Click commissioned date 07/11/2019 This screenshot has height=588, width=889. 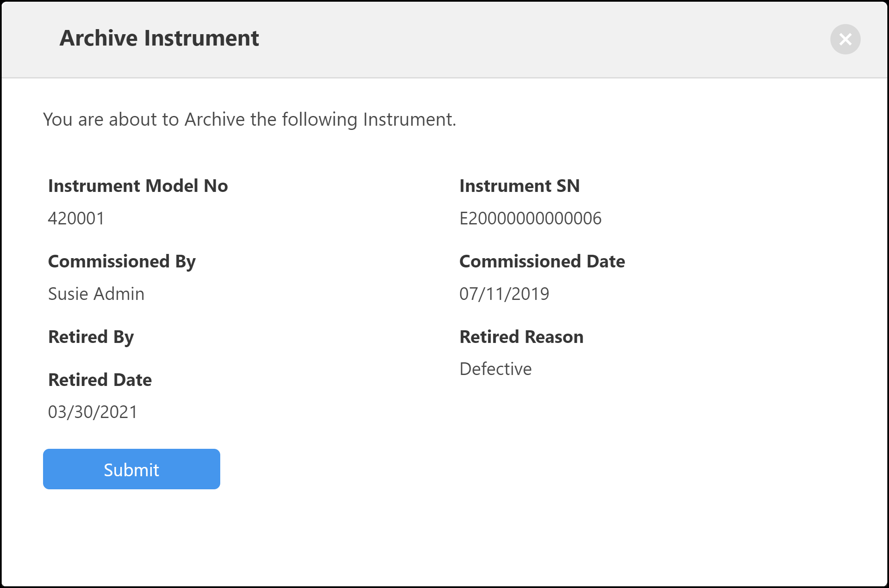tap(504, 294)
